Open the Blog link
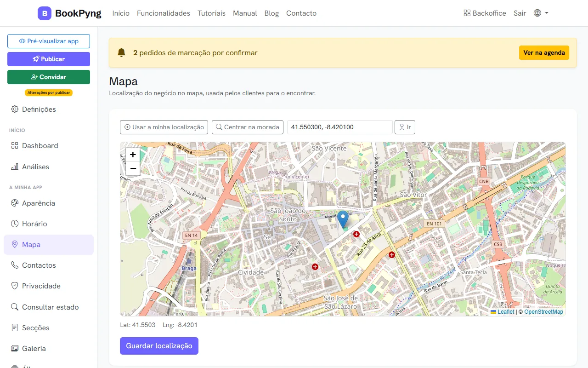This screenshot has height=368, width=588. pos(271,13)
